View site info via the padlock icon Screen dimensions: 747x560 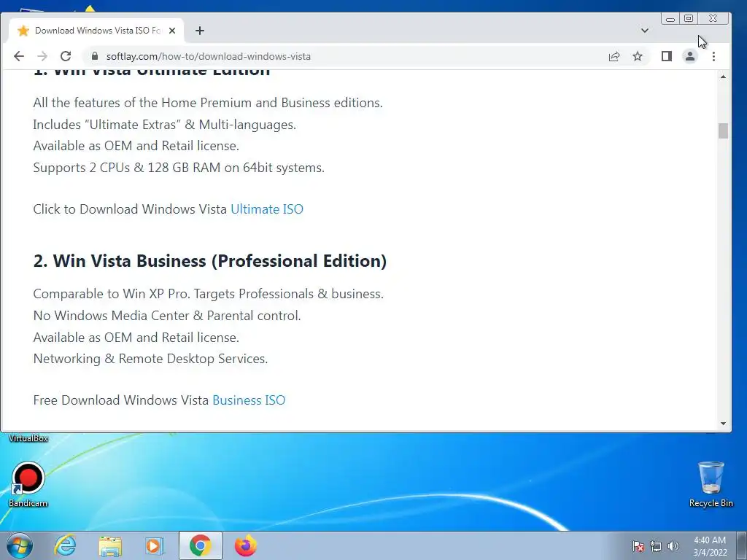[95, 56]
